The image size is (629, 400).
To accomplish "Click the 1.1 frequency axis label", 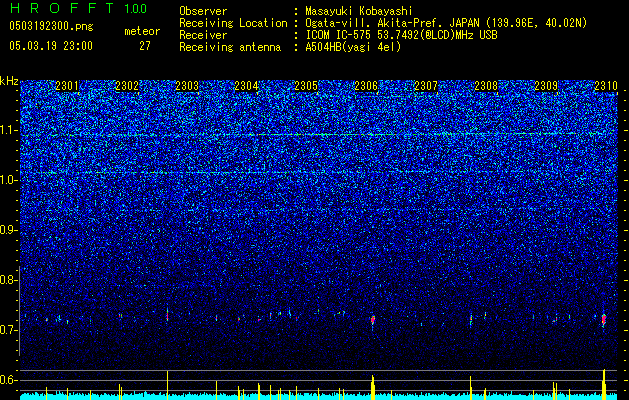I will 9,130.
